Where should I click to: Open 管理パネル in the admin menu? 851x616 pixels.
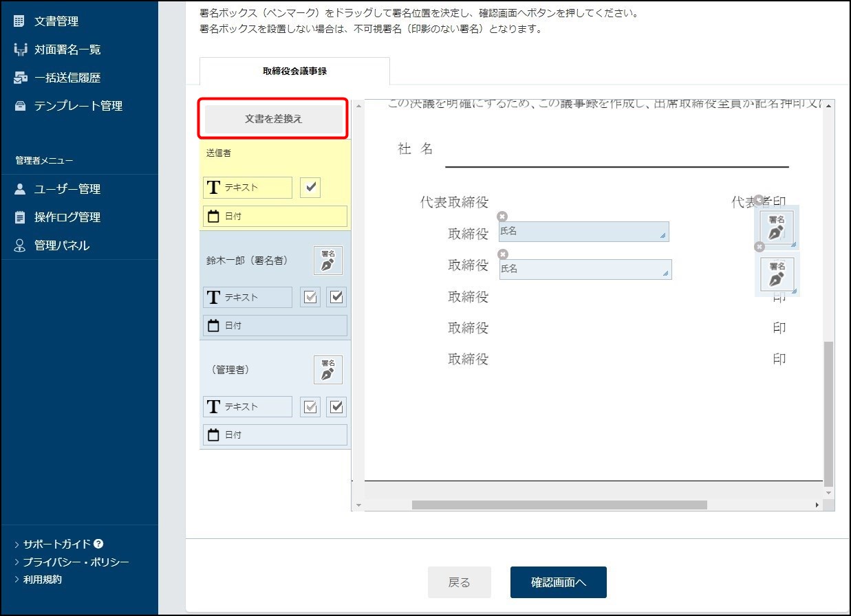[62, 245]
